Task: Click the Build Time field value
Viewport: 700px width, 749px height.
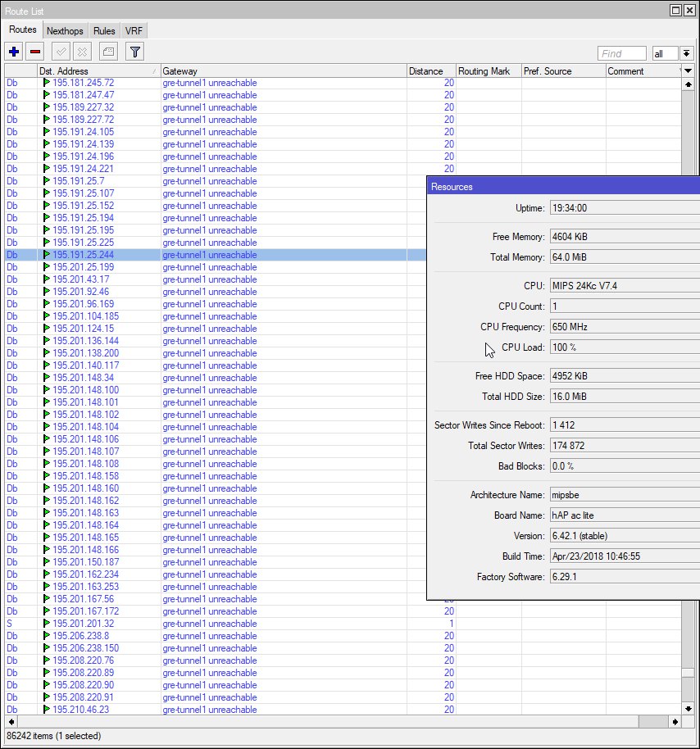Action: (625, 556)
